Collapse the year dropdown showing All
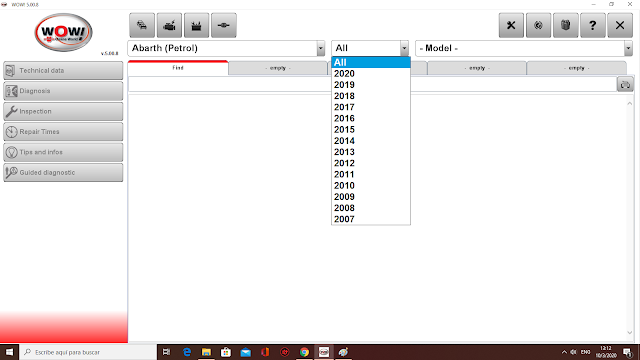The image size is (640, 360). point(404,48)
